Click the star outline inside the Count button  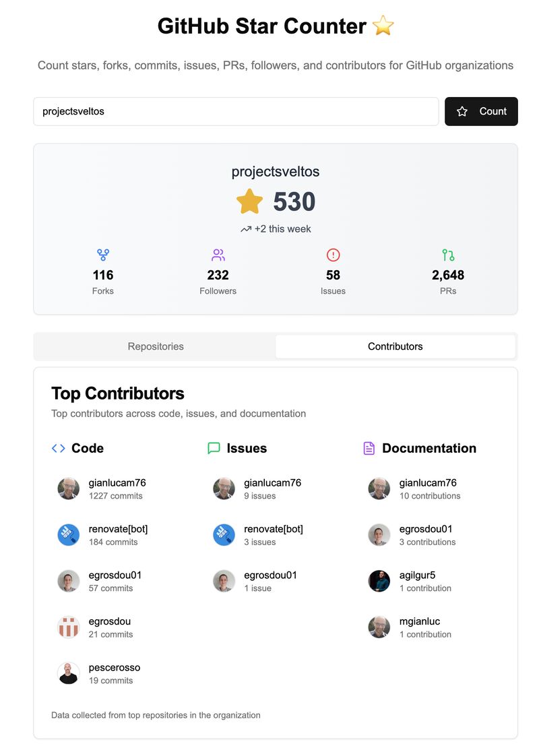[x=462, y=111]
